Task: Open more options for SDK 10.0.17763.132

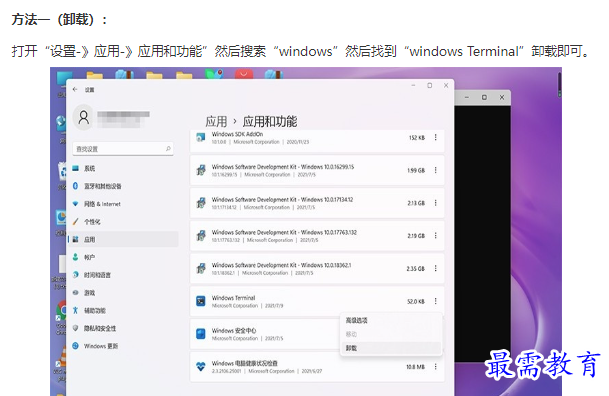Action: point(435,236)
